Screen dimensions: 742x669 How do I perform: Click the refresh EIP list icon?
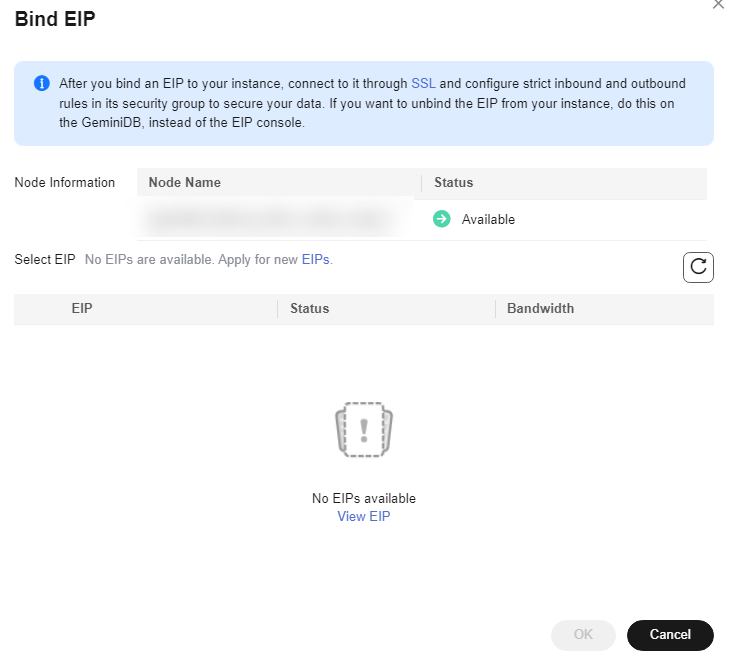pos(698,266)
